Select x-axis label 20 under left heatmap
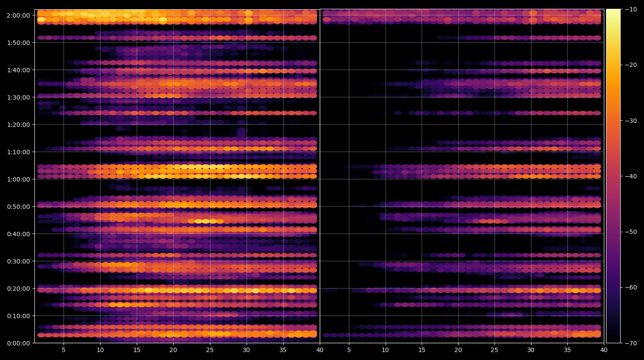This screenshot has width=644, height=360. click(173, 350)
